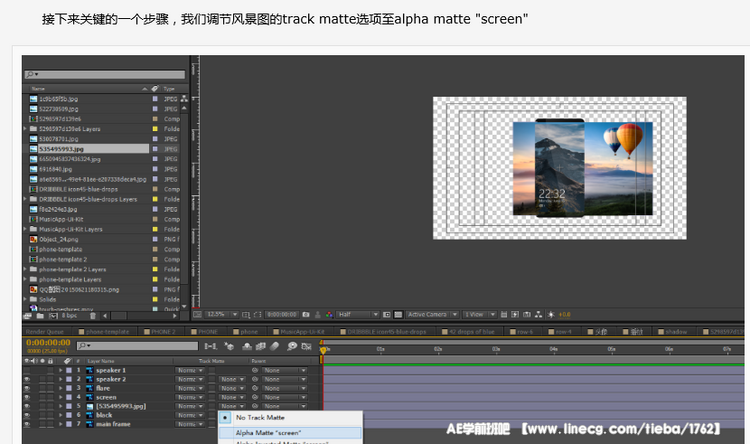
Task: Click the fast previews icon
Action: click(x=515, y=314)
